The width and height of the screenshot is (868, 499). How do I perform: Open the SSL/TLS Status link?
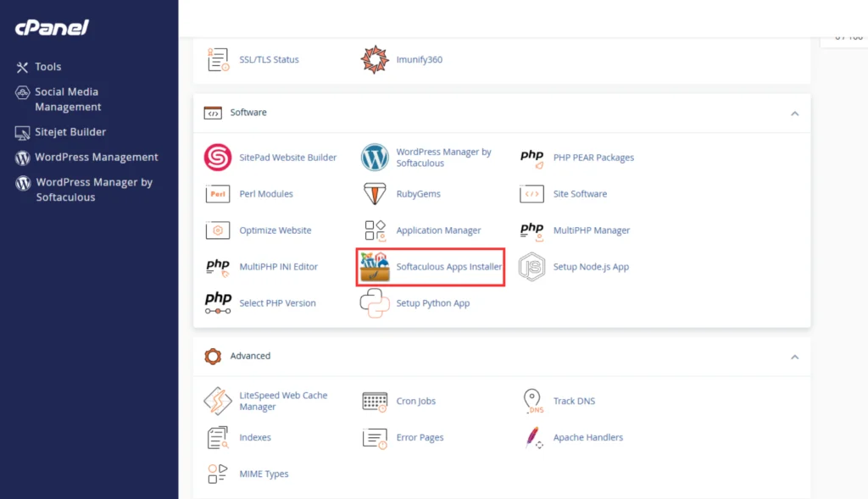click(x=269, y=60)
